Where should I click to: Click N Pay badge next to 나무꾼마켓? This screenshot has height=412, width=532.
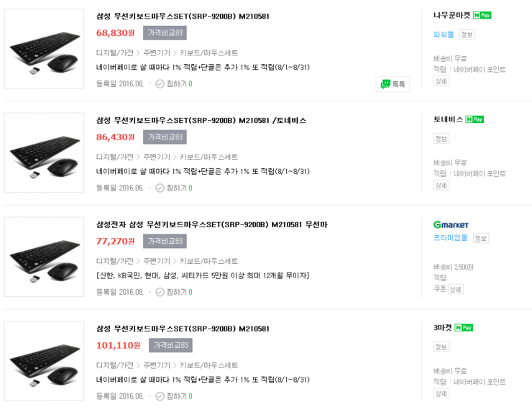pos(482,15)
